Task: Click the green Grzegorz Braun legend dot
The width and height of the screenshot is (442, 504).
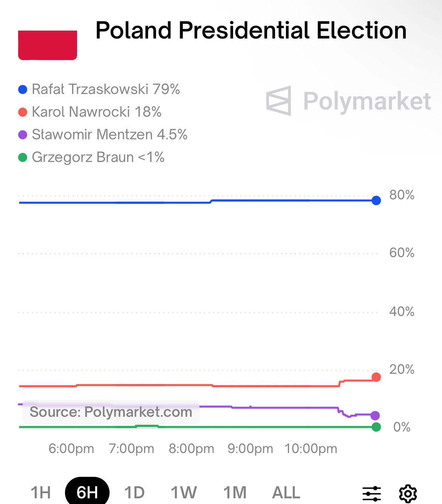Action: [23, 157]
